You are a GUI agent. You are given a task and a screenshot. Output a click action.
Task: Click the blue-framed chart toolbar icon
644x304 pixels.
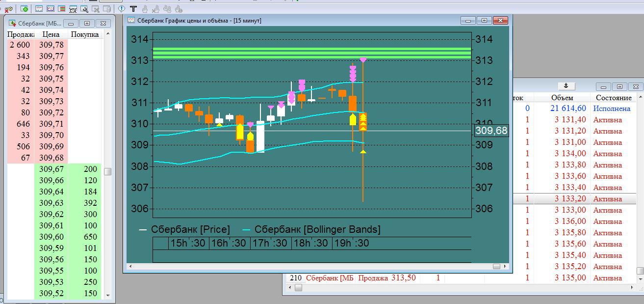click(51, 9)
